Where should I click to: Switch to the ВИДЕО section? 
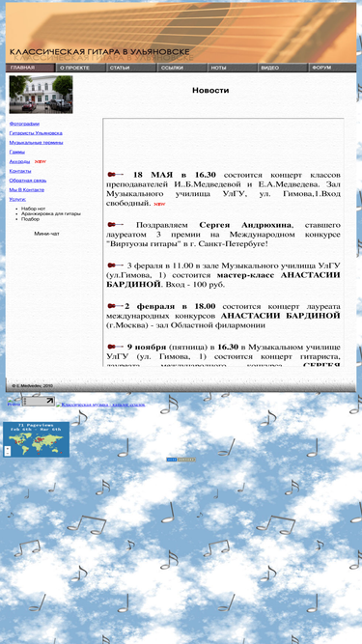(283, 68)
